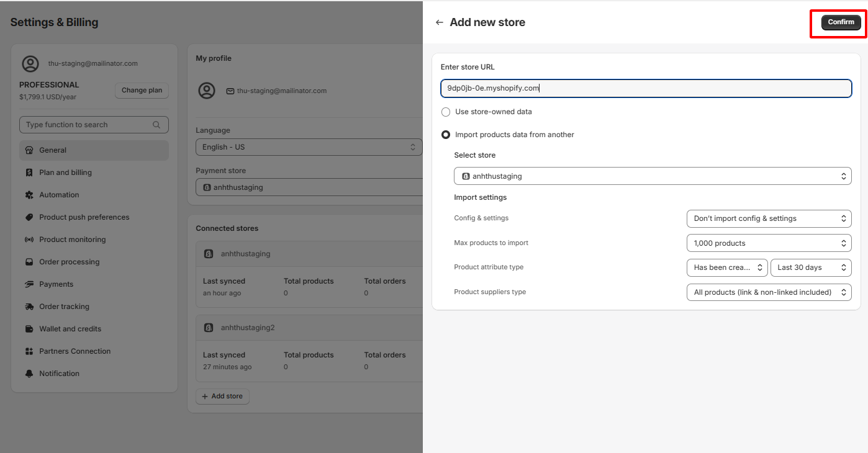
Task: Click the Product monitoring signal icon
Action: pyautogui.click(x=29, y=240)
